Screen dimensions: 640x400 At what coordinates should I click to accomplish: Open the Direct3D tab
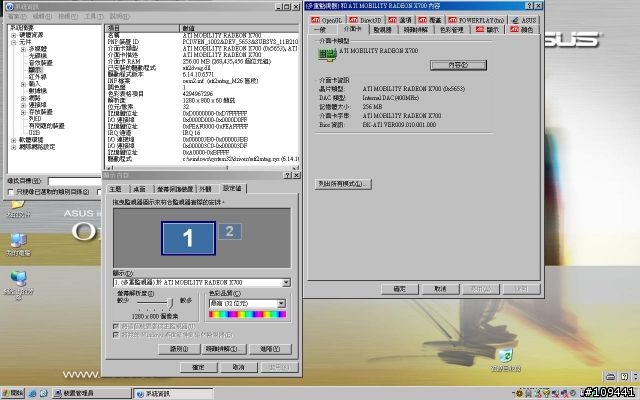coord(366,20)
